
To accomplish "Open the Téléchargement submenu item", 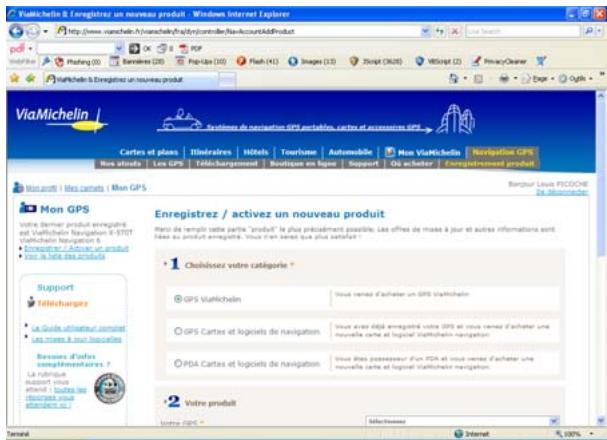I will [226, 164].
